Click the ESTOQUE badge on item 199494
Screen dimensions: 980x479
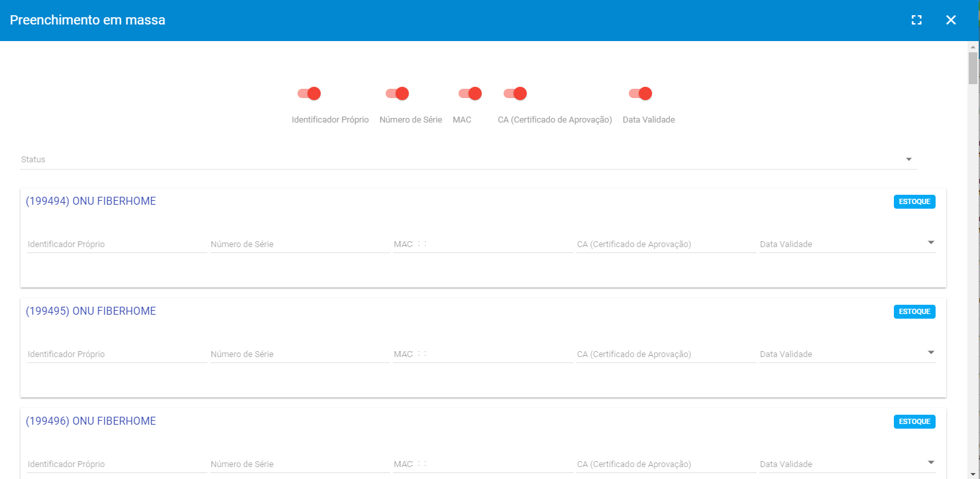pos(914,201)
